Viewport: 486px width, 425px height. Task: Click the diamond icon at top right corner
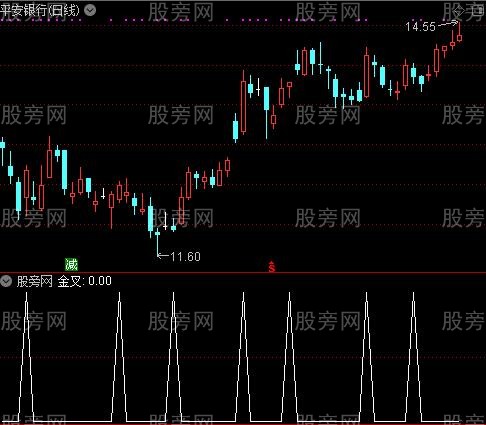click(459, 11)
